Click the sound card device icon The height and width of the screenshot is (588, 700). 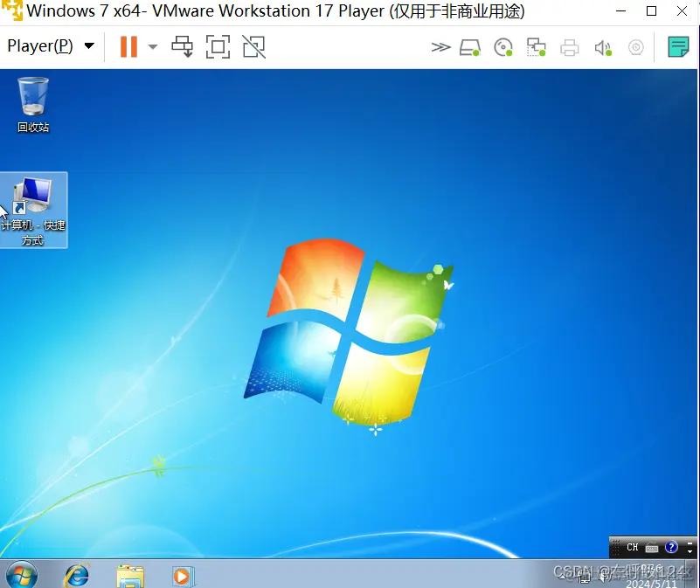tap(603, 47)
